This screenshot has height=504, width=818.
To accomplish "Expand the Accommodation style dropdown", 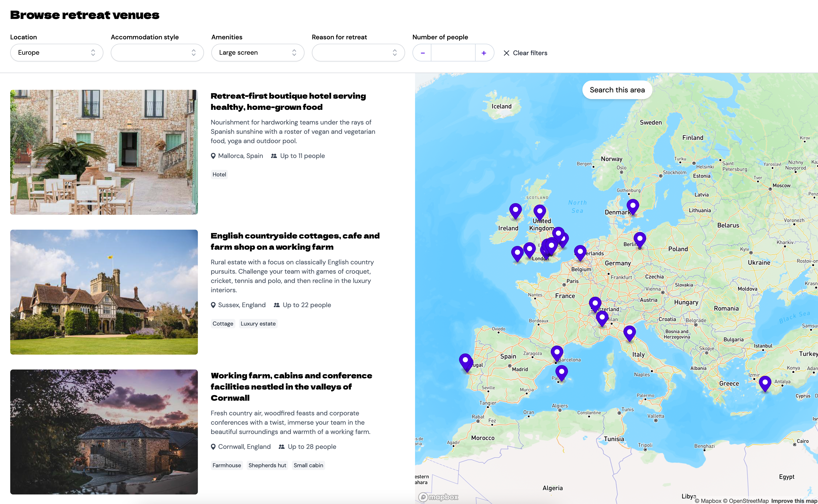I will coord(157,53).
